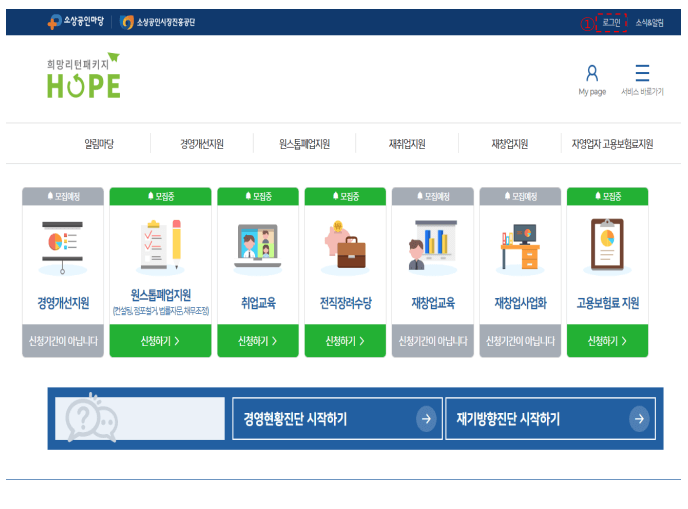Click 모집중 badge on 취업교육 card

click(258, 196)
